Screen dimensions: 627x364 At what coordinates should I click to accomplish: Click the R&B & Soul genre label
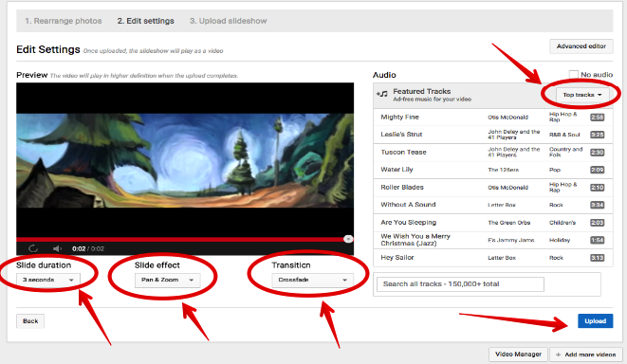click(x=564, y=135)
